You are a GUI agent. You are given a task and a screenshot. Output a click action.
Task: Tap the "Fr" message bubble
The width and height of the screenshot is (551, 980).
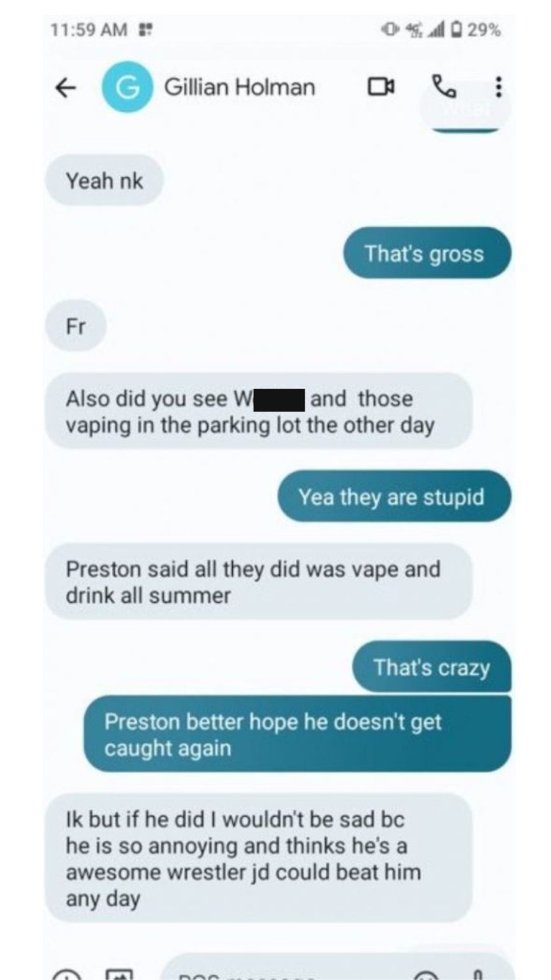click(75, 327)
